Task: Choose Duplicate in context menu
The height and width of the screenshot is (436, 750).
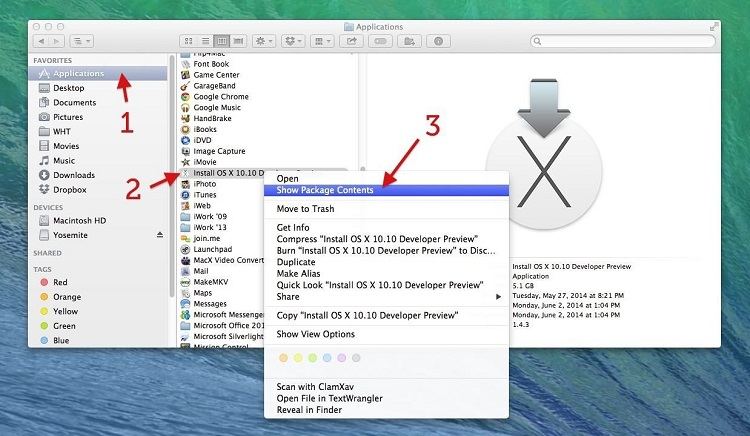Action: pyautogui.click(x=386, y=262)
